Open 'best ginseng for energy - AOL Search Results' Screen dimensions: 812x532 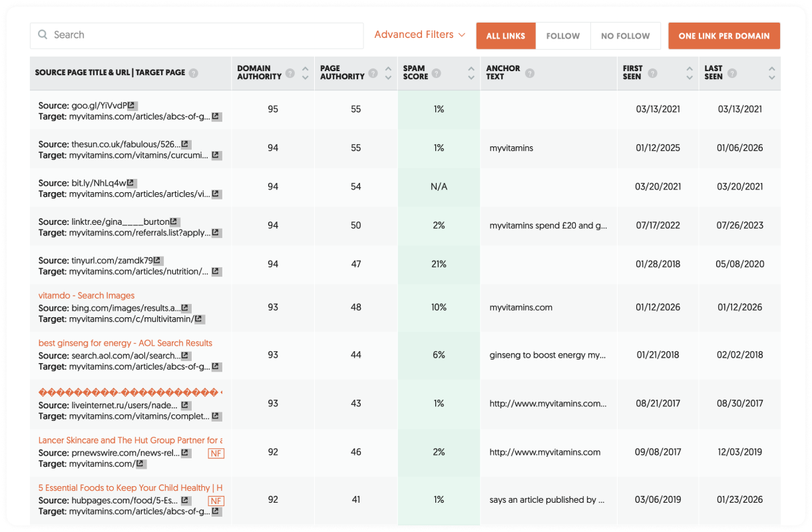125,343
